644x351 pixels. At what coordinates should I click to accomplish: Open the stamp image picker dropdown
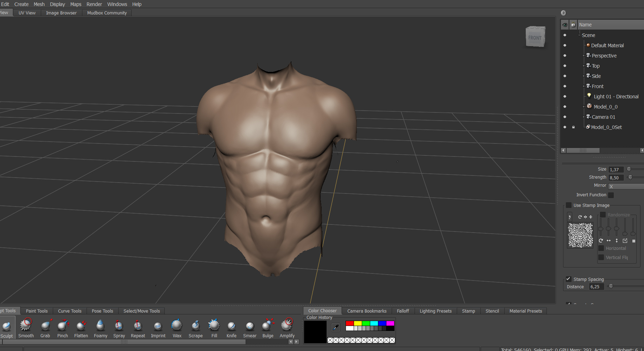click(570, 217)
